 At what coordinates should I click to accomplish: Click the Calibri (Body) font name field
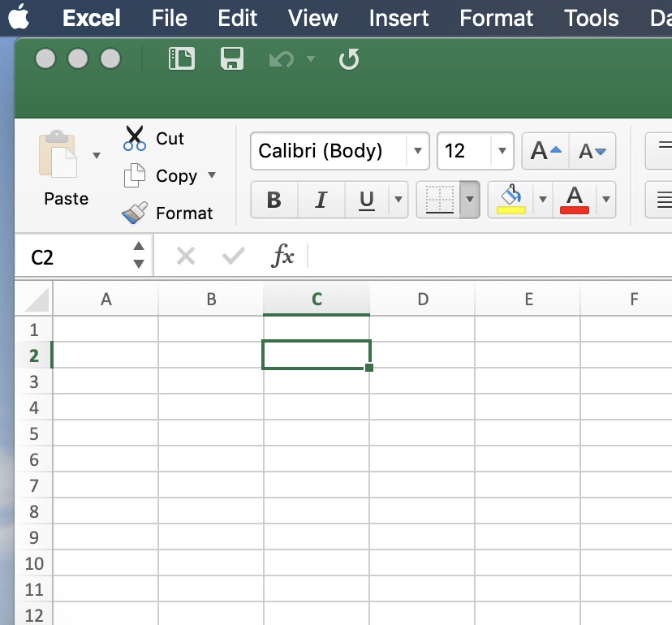coord(329,151)
